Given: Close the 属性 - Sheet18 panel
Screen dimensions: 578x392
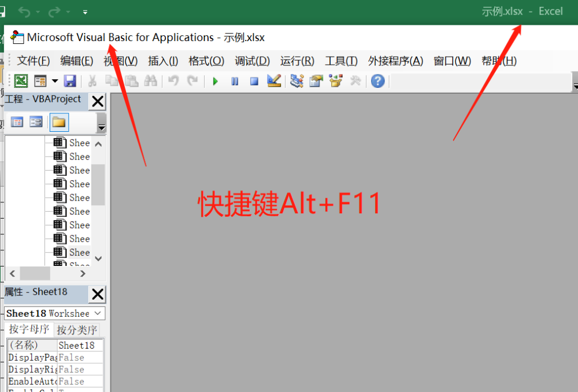Looking at the screenshot, I should [97, 294].
